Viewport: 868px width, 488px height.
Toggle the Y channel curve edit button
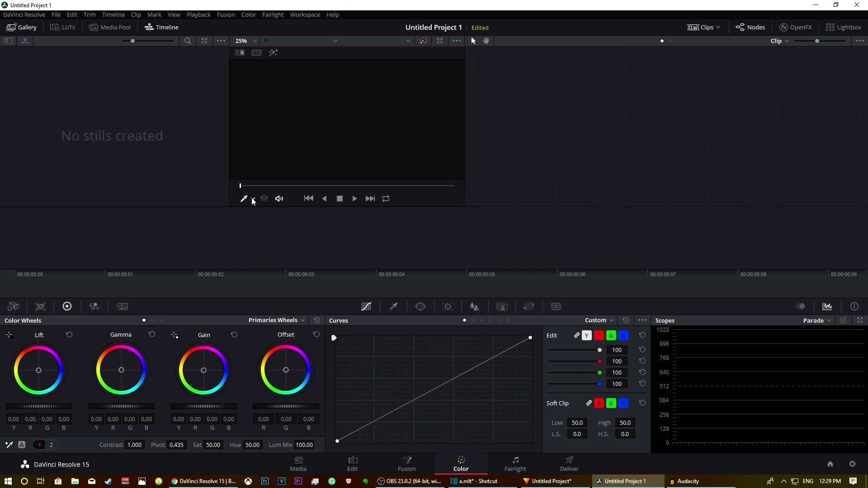coord(587,335)
